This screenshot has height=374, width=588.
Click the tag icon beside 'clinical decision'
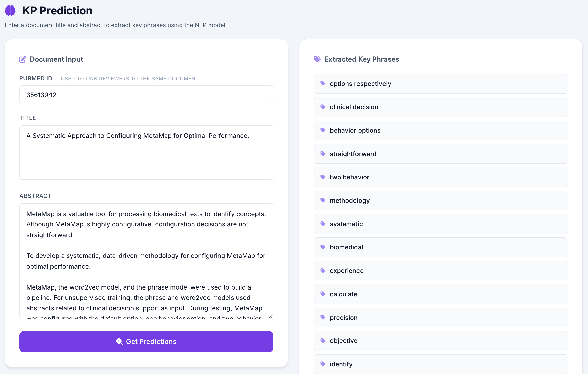click(x=323, y=107)
